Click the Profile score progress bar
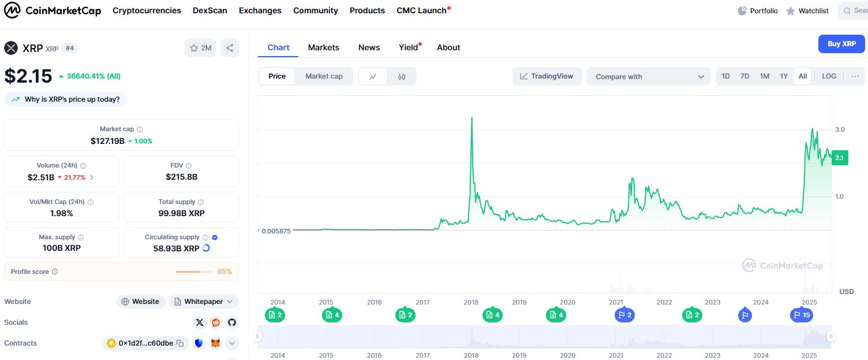 click(x=194, y=272)
